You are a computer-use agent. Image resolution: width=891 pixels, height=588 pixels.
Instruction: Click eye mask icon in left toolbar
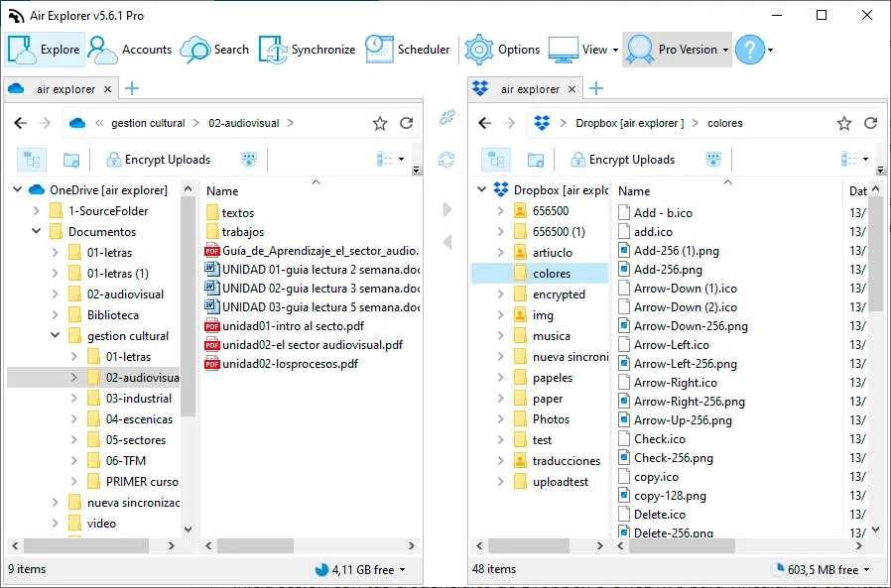[249, 160]
